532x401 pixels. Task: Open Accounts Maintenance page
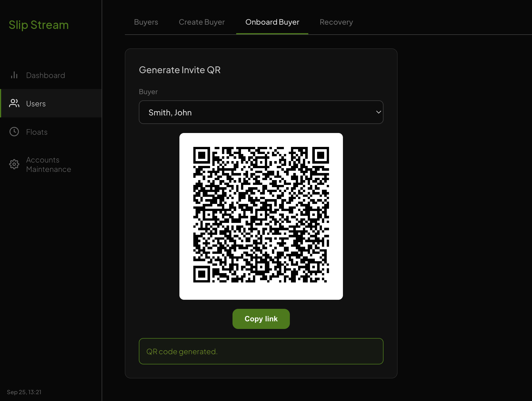pos(51,164)
